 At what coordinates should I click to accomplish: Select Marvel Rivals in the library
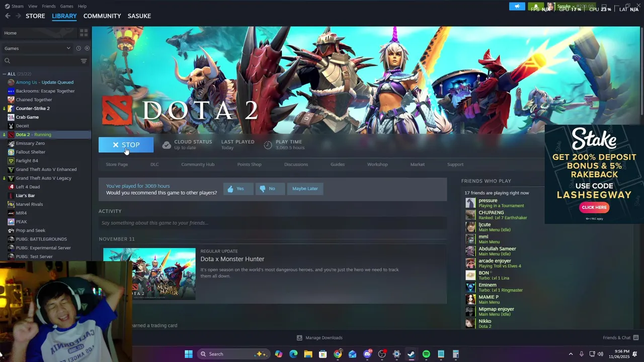29,205
